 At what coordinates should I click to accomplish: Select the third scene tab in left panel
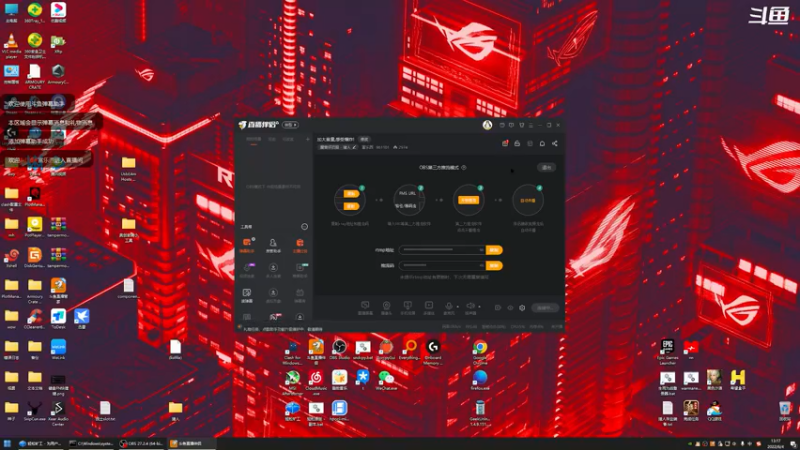tap(288, 139)
